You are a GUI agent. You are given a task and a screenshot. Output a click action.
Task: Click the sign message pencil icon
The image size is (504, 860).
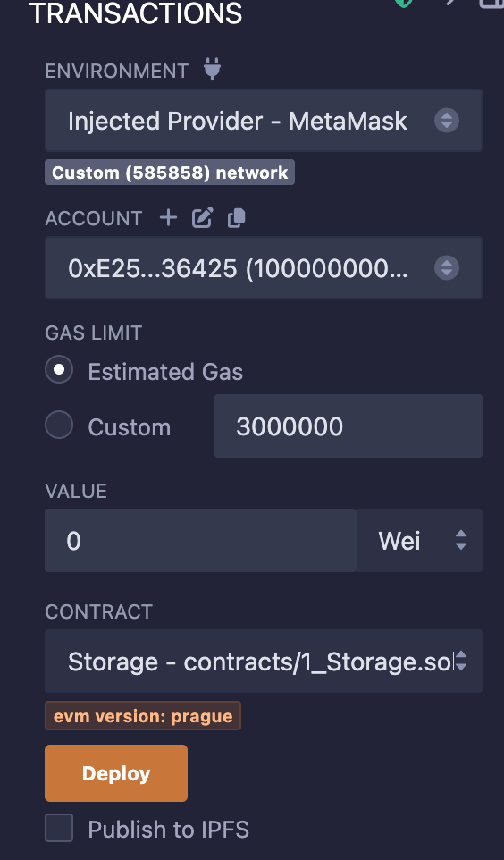202,218
